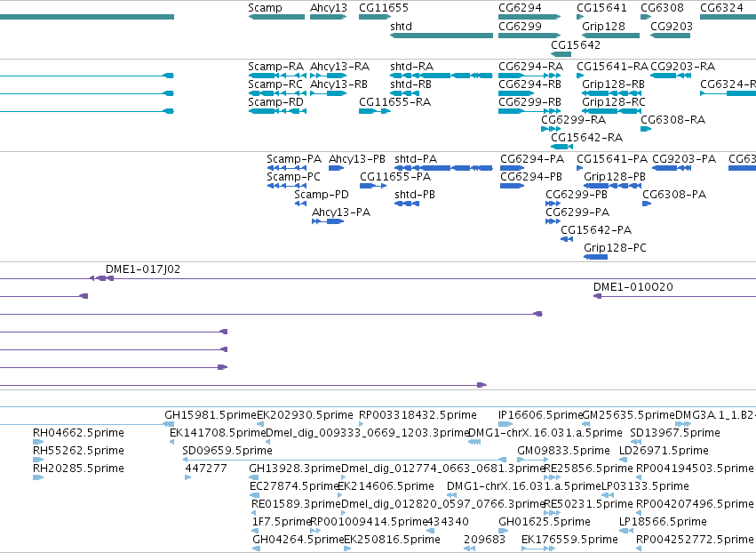Select EST label SD13967.5prime
This screenshot has width=756, height=553.
[675, 433]
